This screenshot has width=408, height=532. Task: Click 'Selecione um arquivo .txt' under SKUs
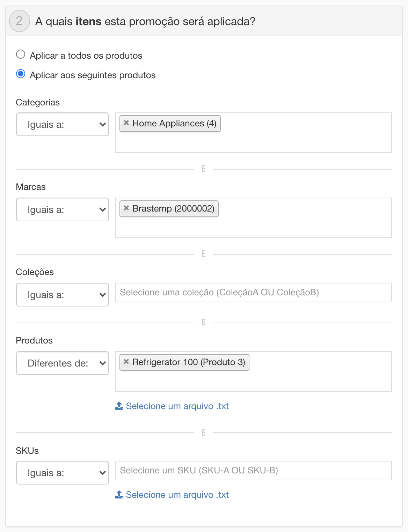177,495
